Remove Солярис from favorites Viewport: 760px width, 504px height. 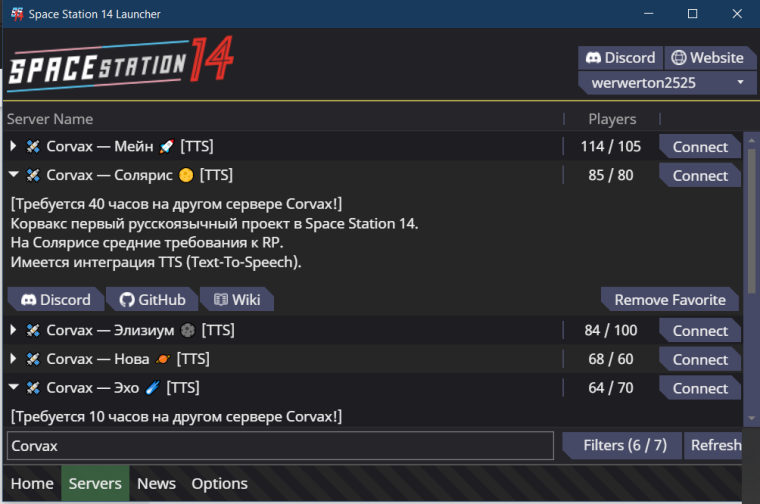click(670, 300)
